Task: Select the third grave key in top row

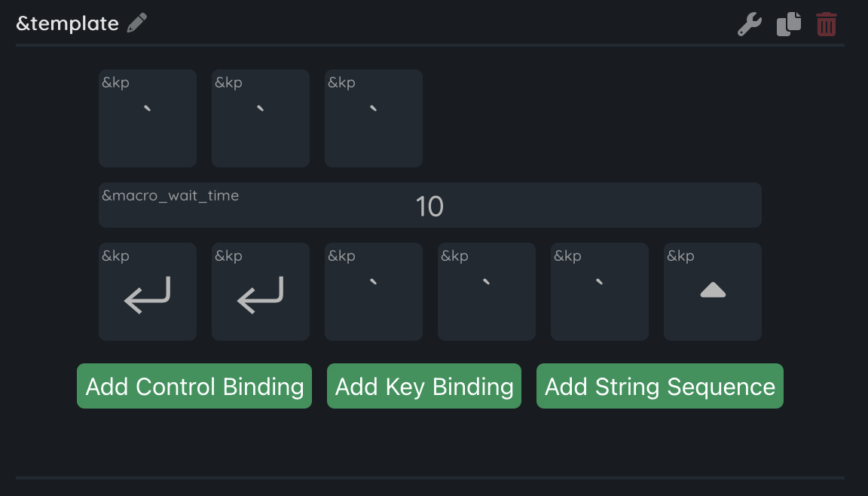Action: point(374,118)
